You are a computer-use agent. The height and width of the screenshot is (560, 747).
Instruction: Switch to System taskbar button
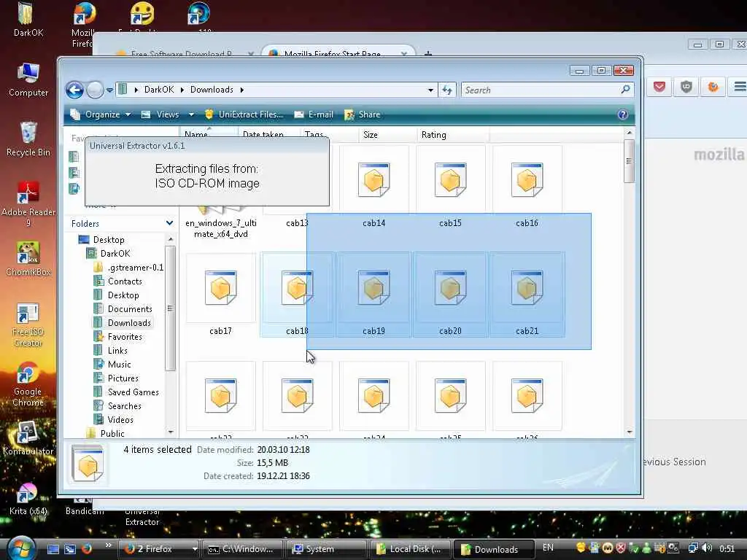point(328,549)
